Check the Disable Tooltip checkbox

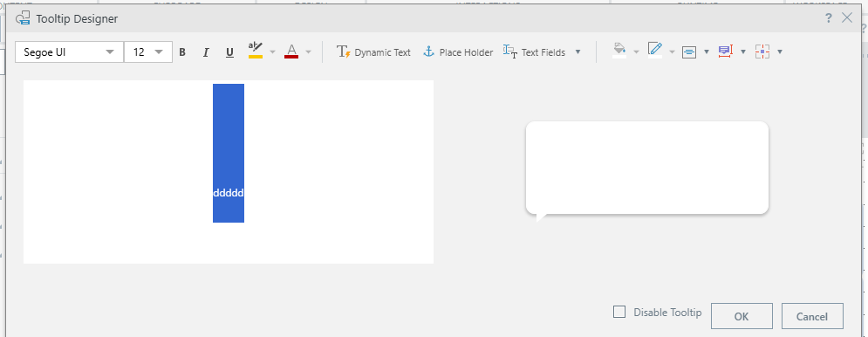tap(619, 312)
